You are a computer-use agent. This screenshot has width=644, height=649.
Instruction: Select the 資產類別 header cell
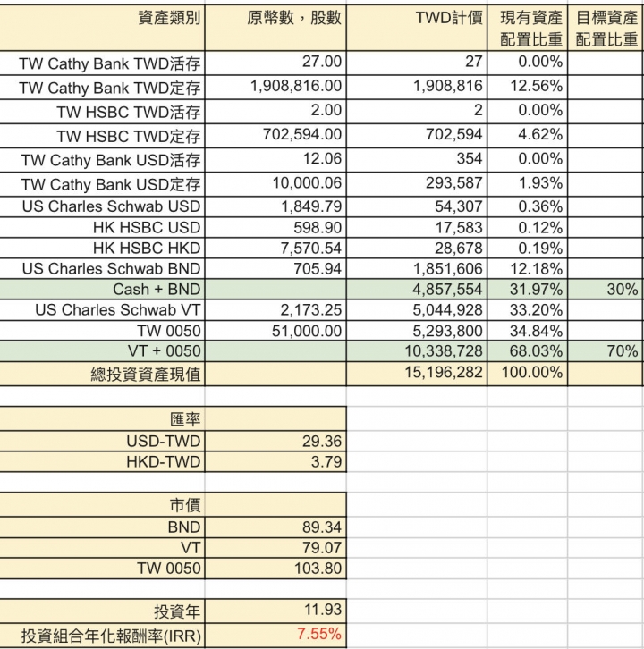point(102,28)
